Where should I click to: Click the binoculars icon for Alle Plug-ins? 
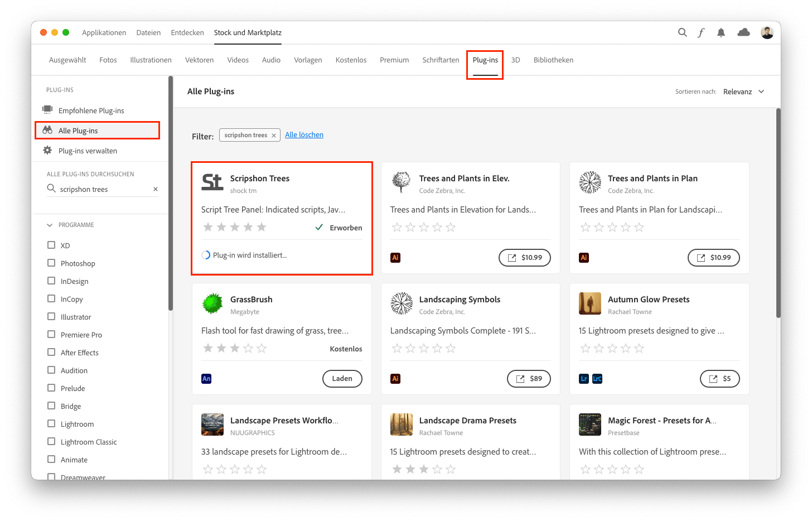click(47, 130)
